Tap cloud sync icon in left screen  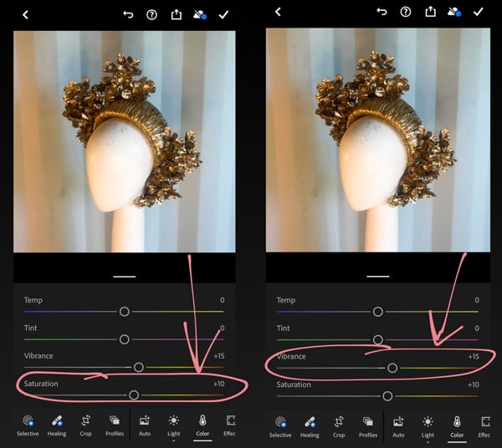point(200,15)
